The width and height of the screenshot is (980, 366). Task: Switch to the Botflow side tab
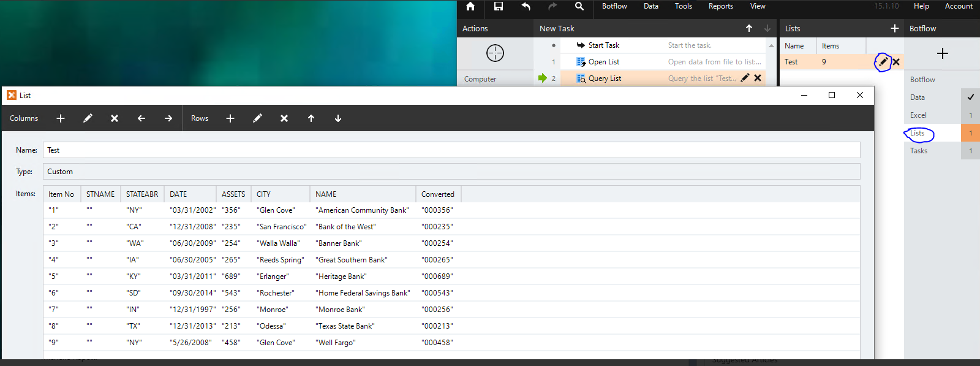(x=922, y=80)
